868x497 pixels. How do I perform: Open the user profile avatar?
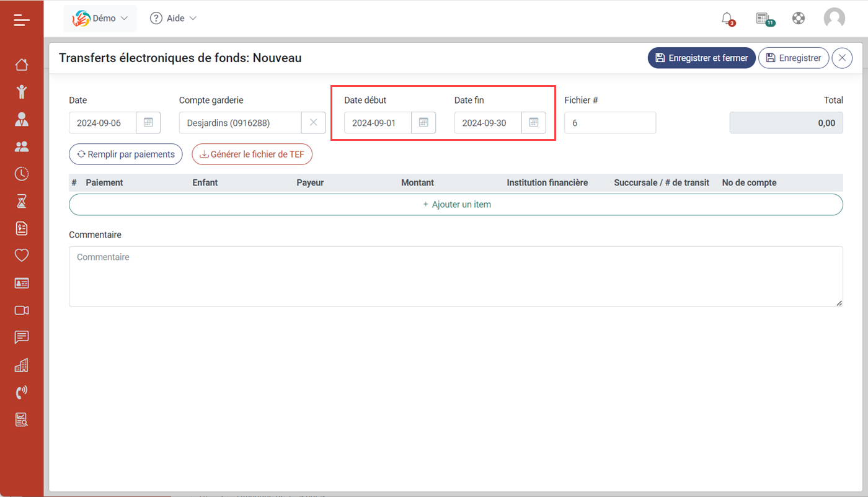[834, 19]
